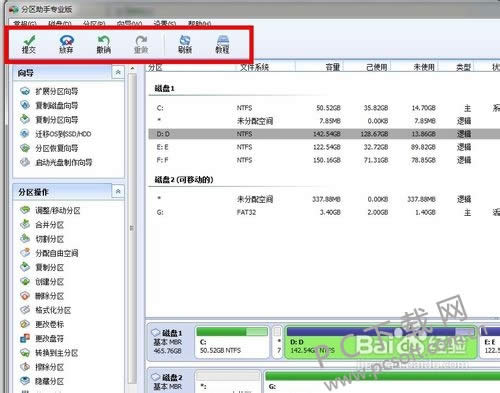The image size is (500, 393).
Task: Select the 337.88MB 未分配空间 row
Action: click(x=324, y=199)
